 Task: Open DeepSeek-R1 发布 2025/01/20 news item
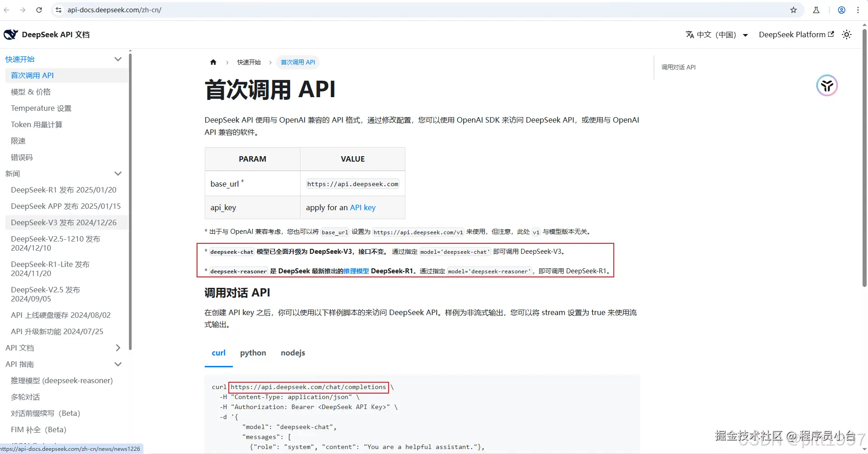pos(67,190)
